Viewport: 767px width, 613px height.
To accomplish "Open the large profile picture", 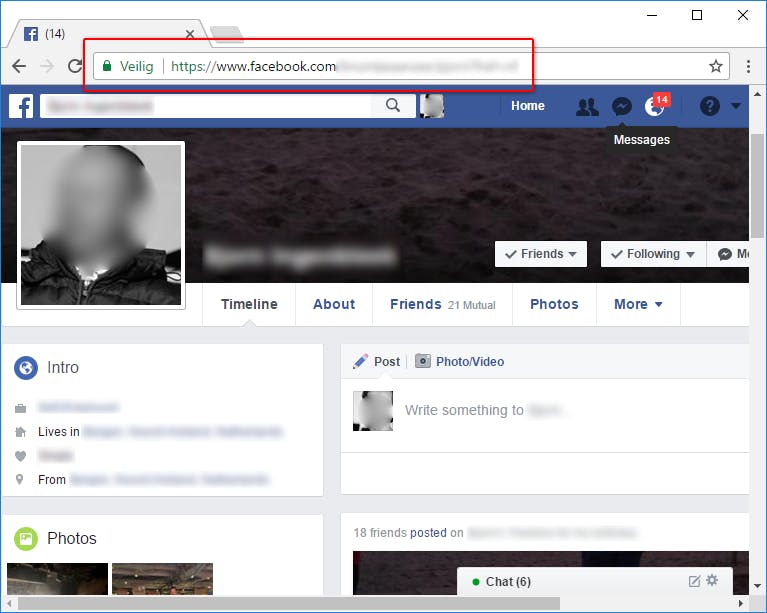I will click(101, 225).
